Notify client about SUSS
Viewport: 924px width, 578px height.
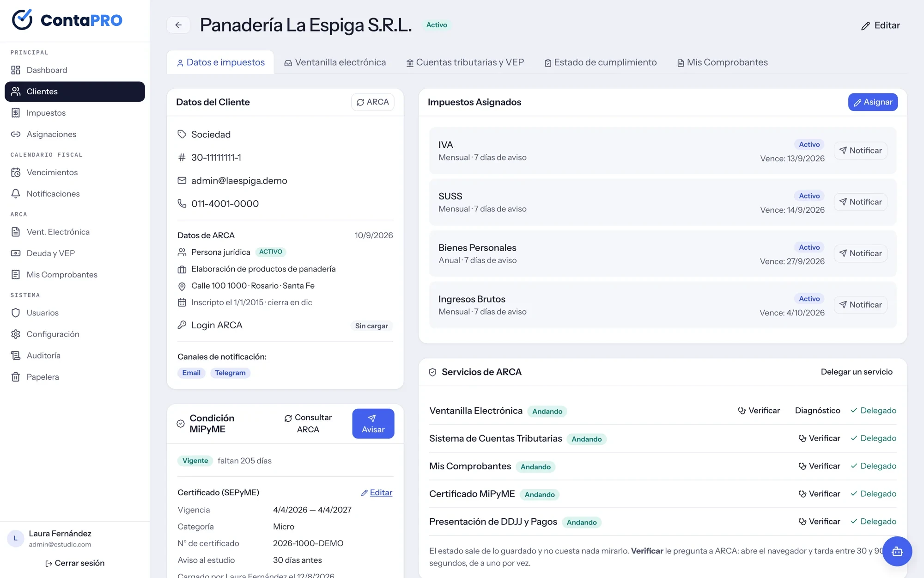tap(860, 202)
